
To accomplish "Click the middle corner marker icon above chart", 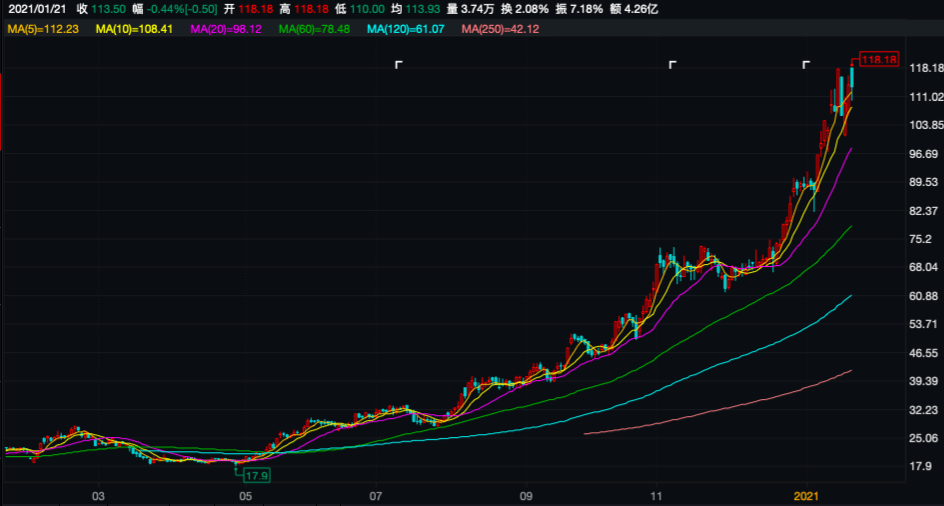I will 672,65.
